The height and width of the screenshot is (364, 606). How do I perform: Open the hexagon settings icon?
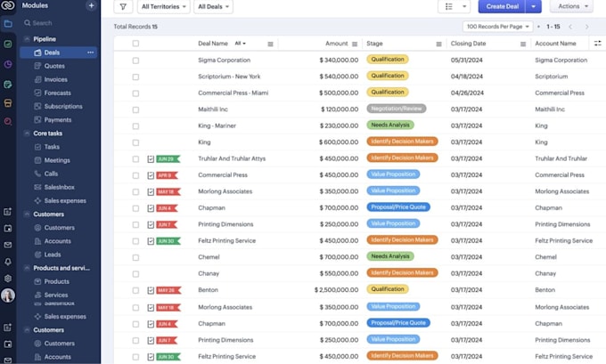click(8, 279)
